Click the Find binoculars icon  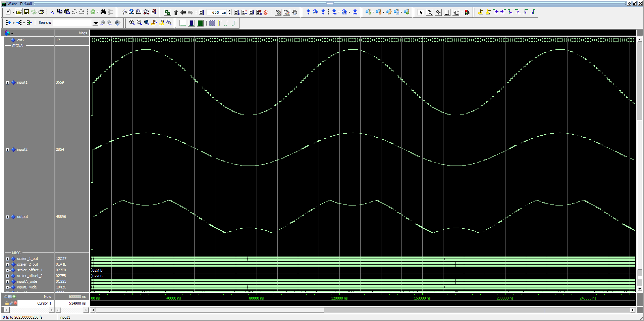(103, 12)
